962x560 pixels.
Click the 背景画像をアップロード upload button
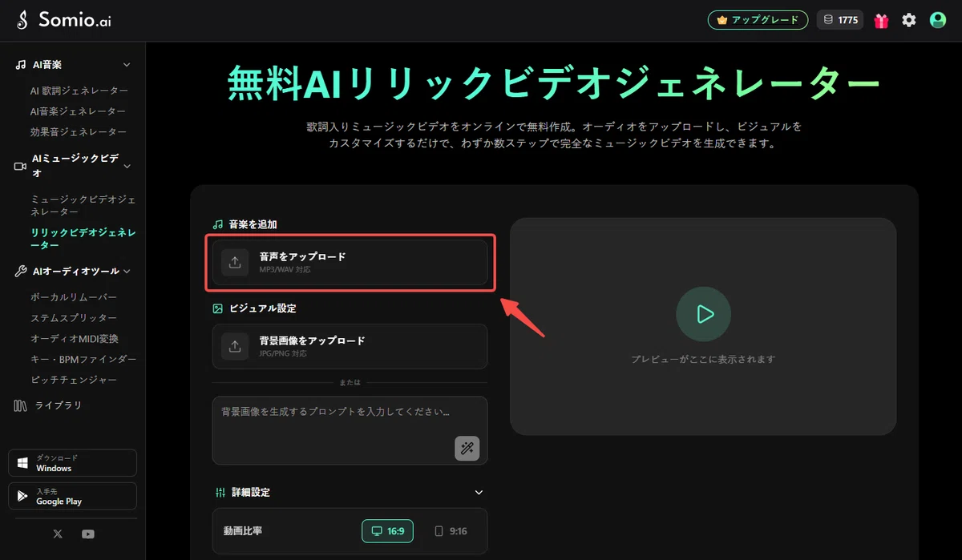[350, 346]
